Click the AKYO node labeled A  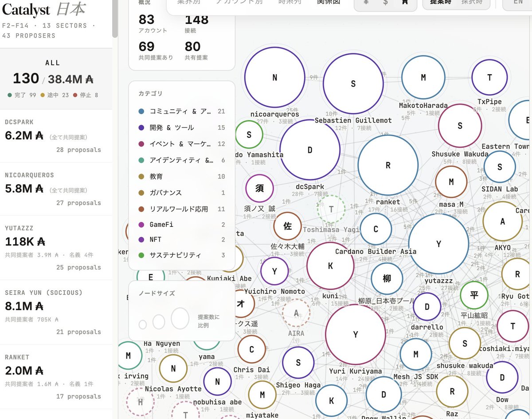click(x=502, y=221)
